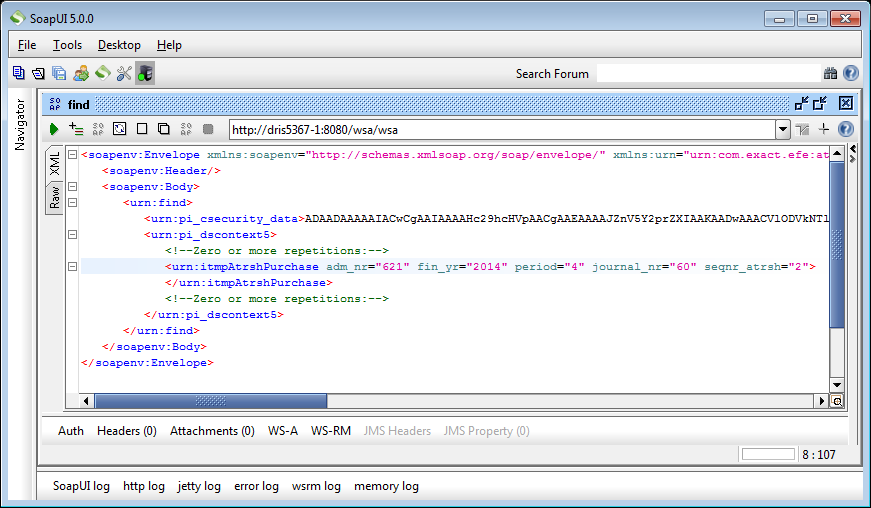Click the vertical scrollbar up arrow
The width and height of the screenshot is (871, 508).
point(837,153)
